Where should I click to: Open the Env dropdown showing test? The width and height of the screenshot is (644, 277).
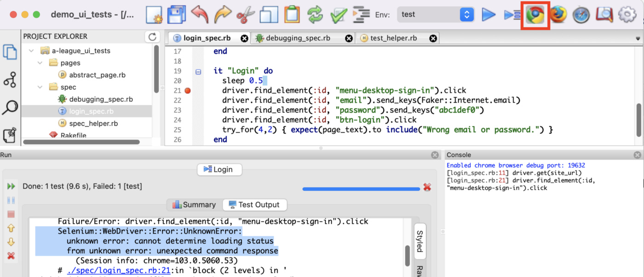[435, 15]
